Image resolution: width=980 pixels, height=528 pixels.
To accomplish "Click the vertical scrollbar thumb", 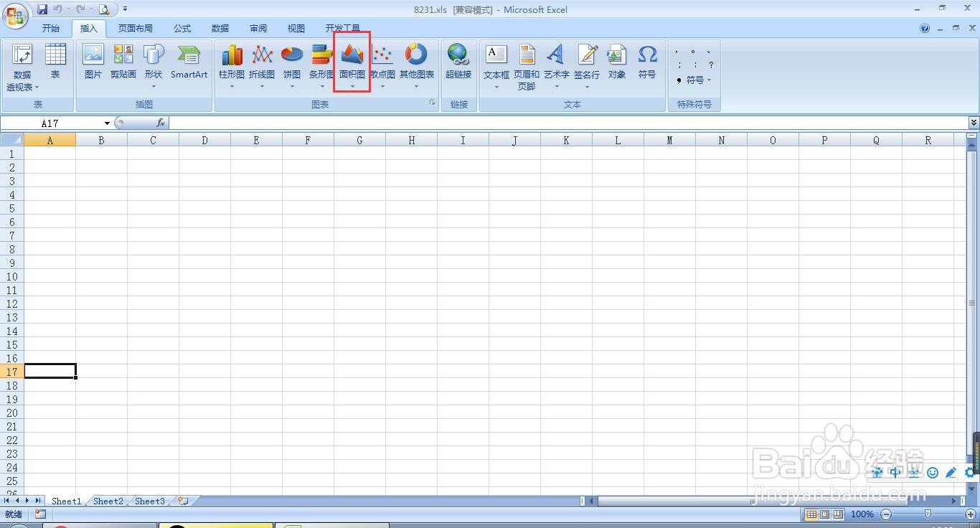I will click(973, 303).
